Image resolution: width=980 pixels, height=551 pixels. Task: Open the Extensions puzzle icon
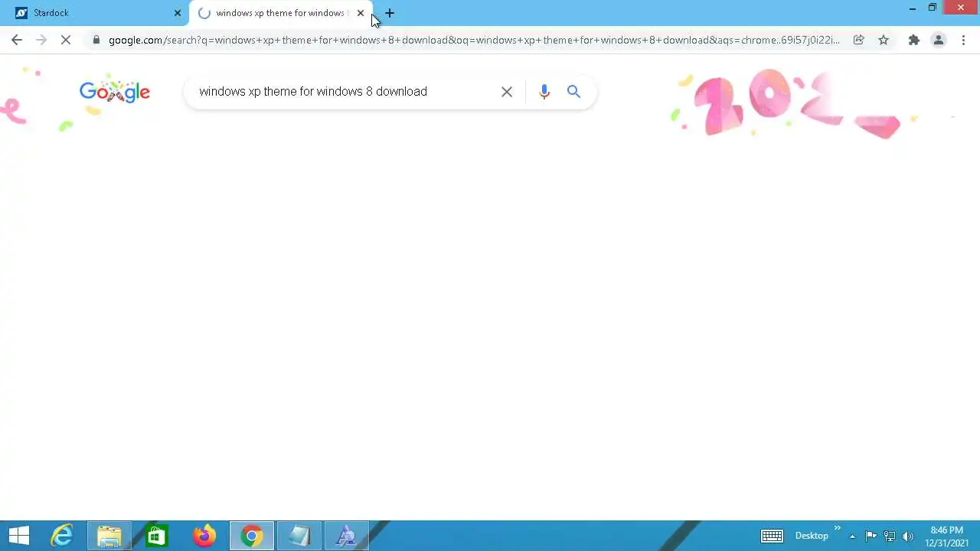click(x=914, y=40)
